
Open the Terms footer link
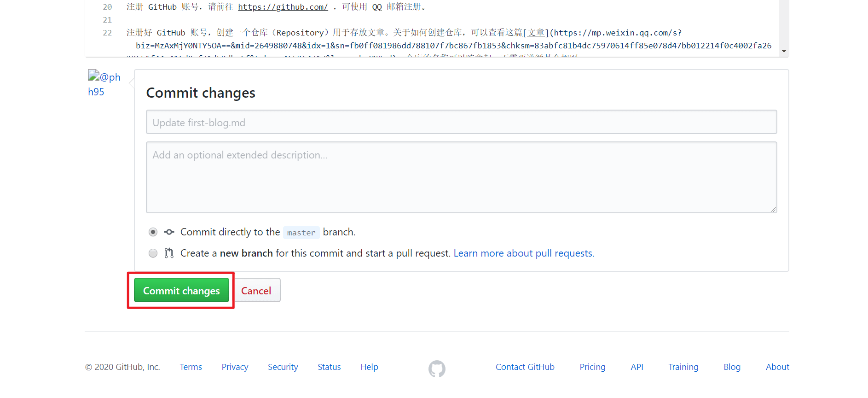(x=191, y=367)
